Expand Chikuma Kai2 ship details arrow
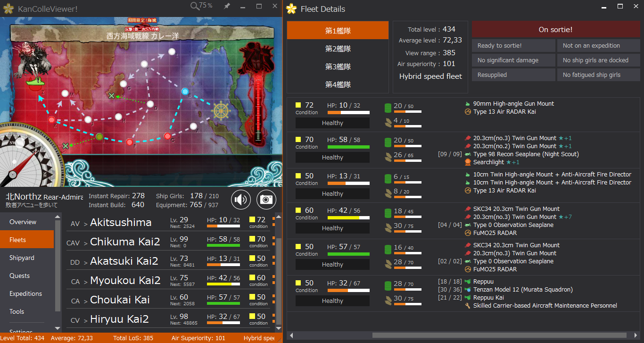The image size is (644, 343). coord(86,243)
